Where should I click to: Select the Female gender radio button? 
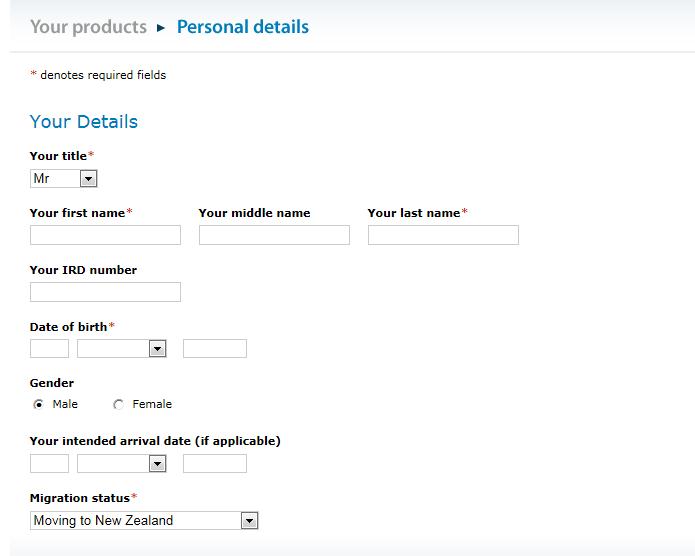119,405
